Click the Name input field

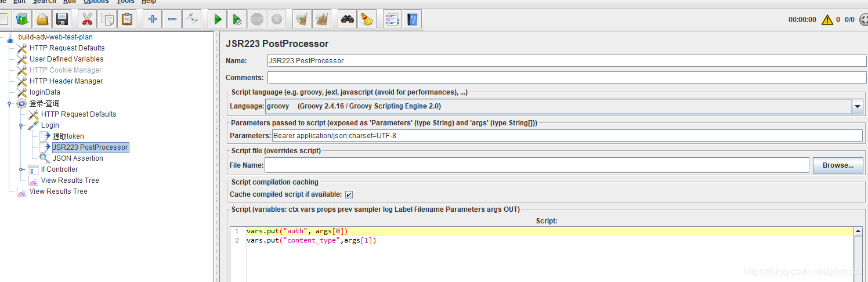[567, 60]
